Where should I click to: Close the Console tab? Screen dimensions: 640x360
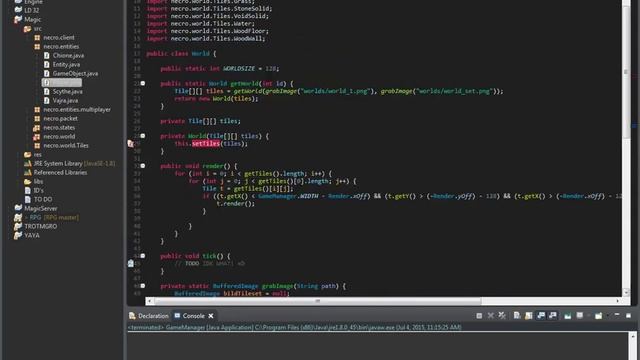[x=211, y=316]
